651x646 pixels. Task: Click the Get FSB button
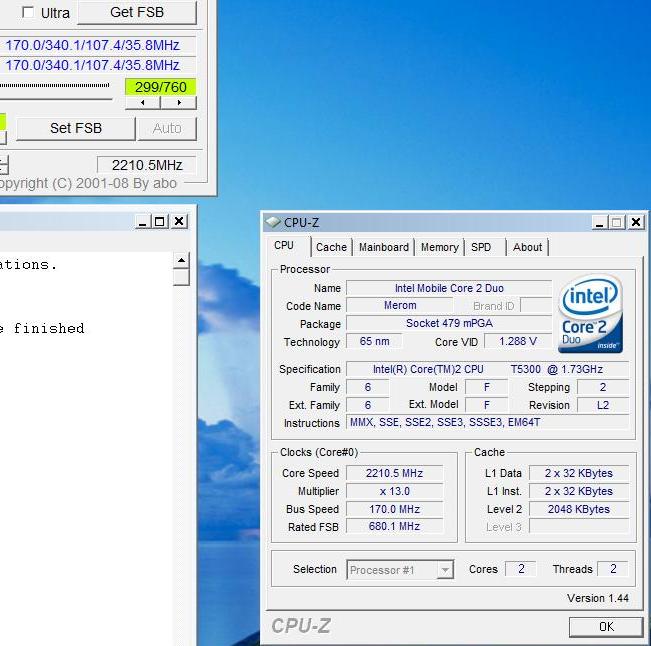pos(137,12)
